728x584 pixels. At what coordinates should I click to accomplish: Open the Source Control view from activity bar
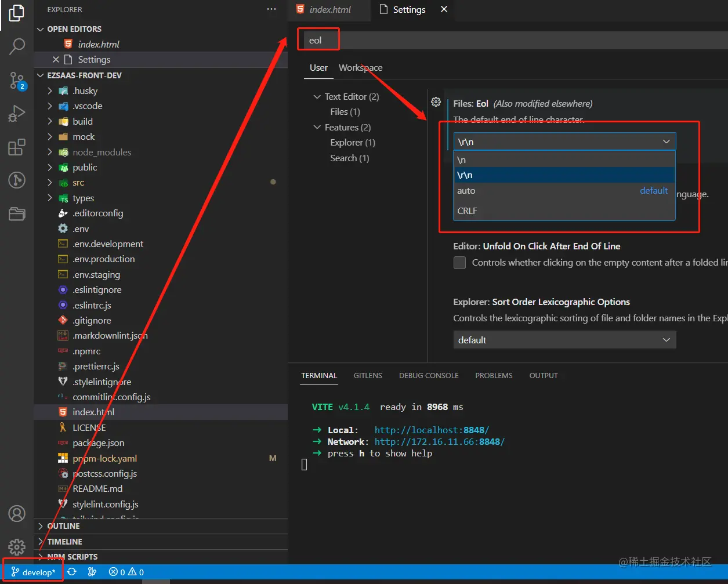pos(16,81)
